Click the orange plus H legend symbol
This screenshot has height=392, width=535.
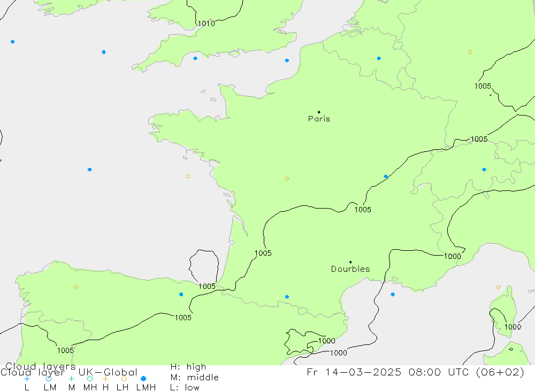click(x=105, y=379)
